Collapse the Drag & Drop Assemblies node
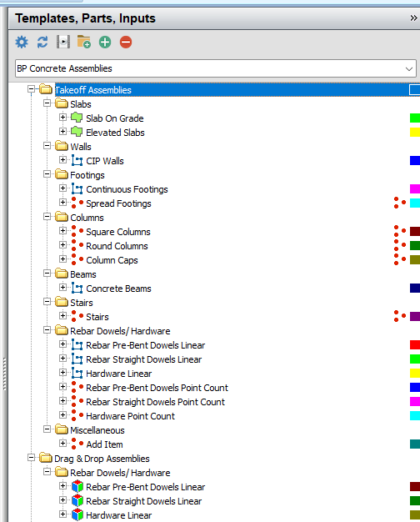Image resolution: width=420 pixels, height=522 pixels. click(32, 458)
